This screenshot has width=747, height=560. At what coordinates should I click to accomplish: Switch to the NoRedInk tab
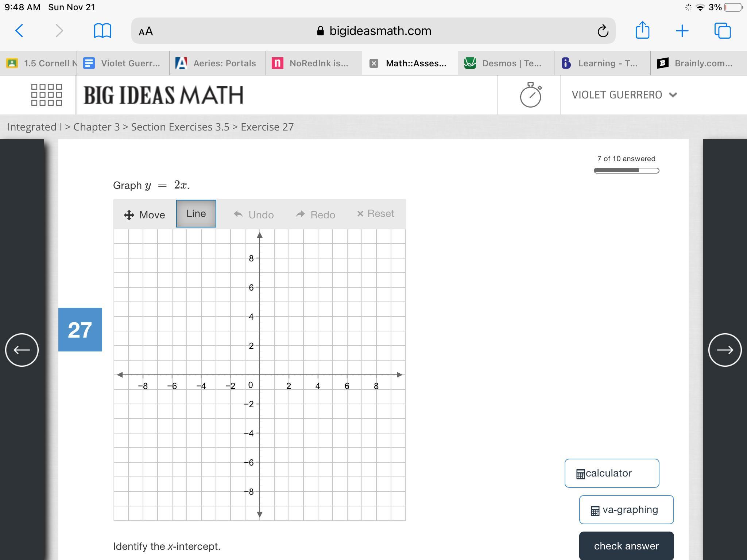(313, 63)
